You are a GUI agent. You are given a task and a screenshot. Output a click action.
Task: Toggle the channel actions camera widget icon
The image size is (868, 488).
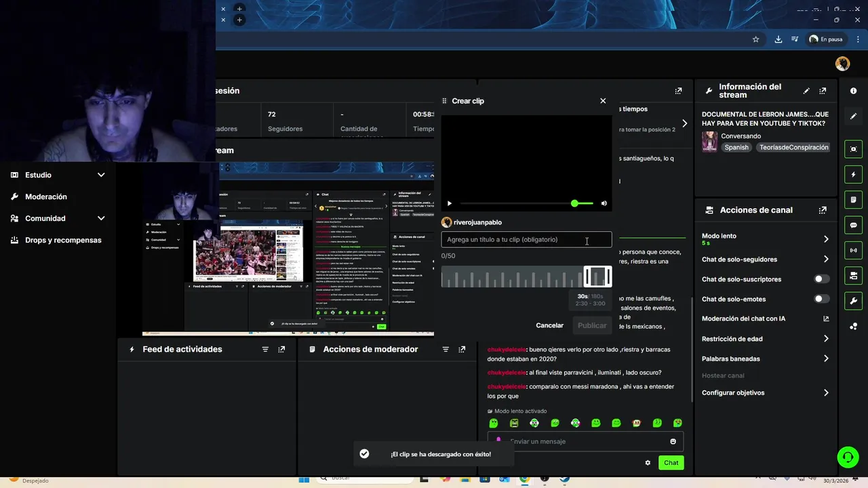tap(853, 276)
